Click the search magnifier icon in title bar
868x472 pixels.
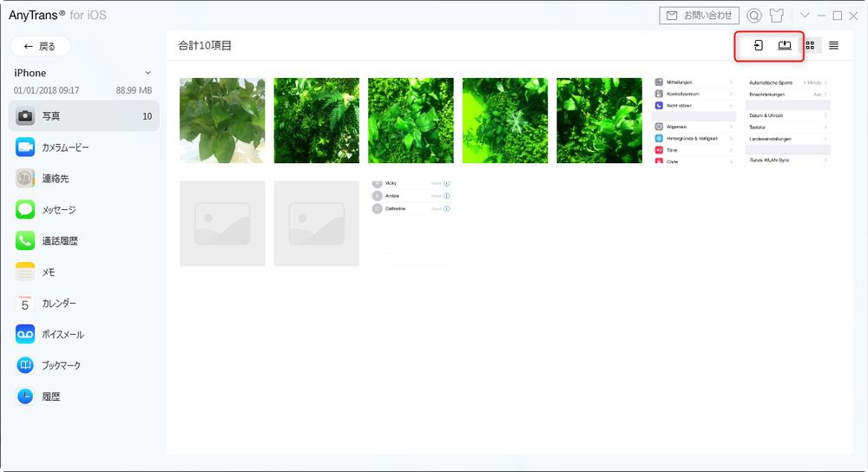click(x=753, y=16)
